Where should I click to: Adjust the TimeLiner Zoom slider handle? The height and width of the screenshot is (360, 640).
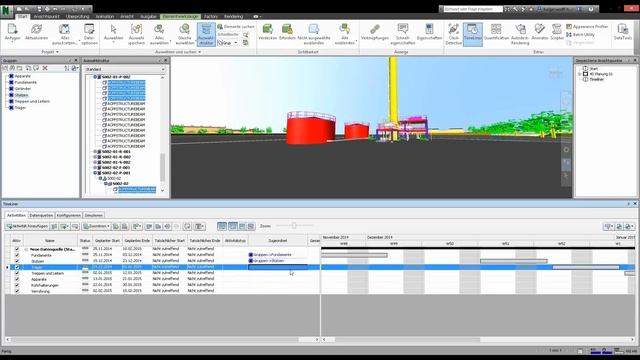pyautogui.click(x=294, y=225)
